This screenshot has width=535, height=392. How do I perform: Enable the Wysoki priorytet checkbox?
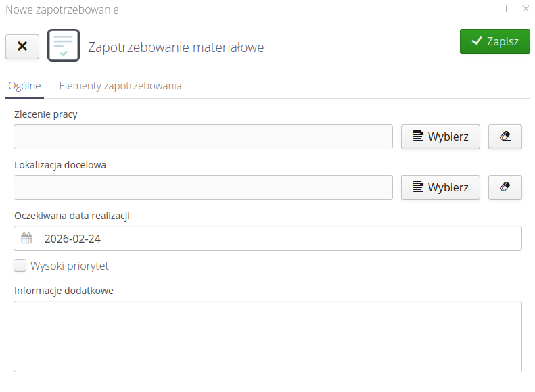20,266
